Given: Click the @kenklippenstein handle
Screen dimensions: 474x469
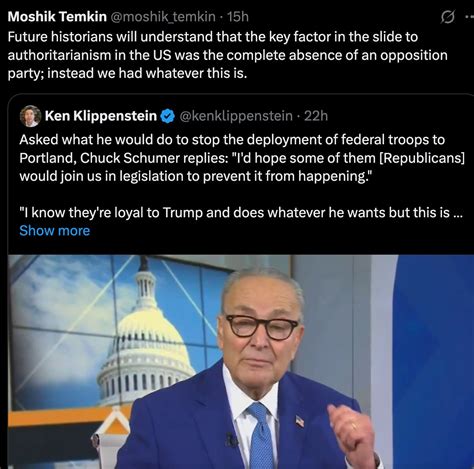Looking at the screenshot, I should (x=236, y=116).
